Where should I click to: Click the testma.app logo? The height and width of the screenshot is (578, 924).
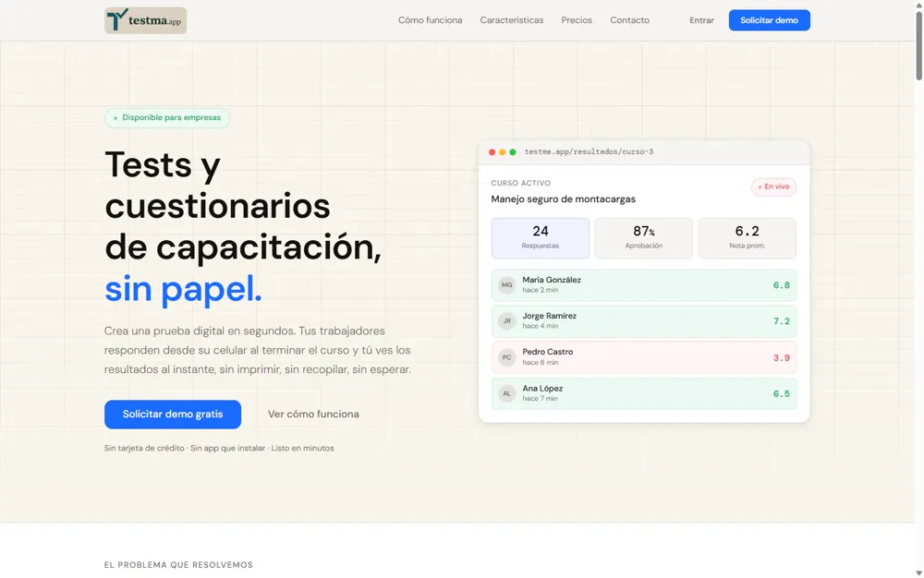(146, 20)
